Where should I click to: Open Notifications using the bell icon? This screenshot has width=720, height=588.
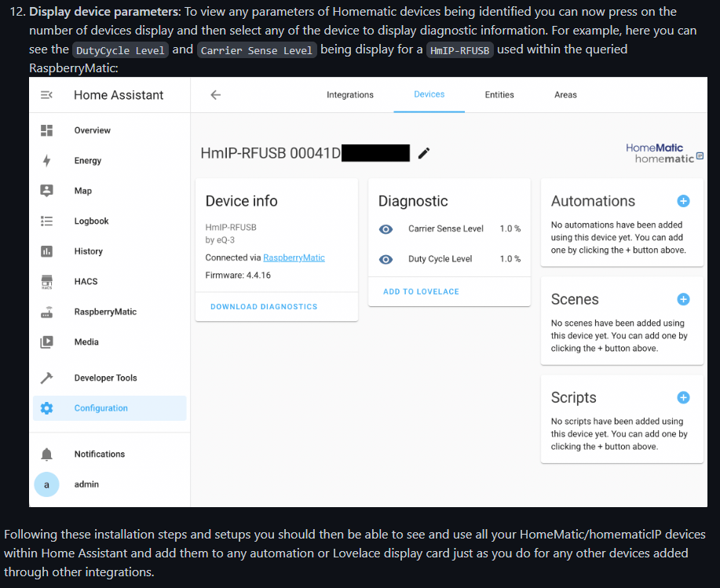click(47, 454)
